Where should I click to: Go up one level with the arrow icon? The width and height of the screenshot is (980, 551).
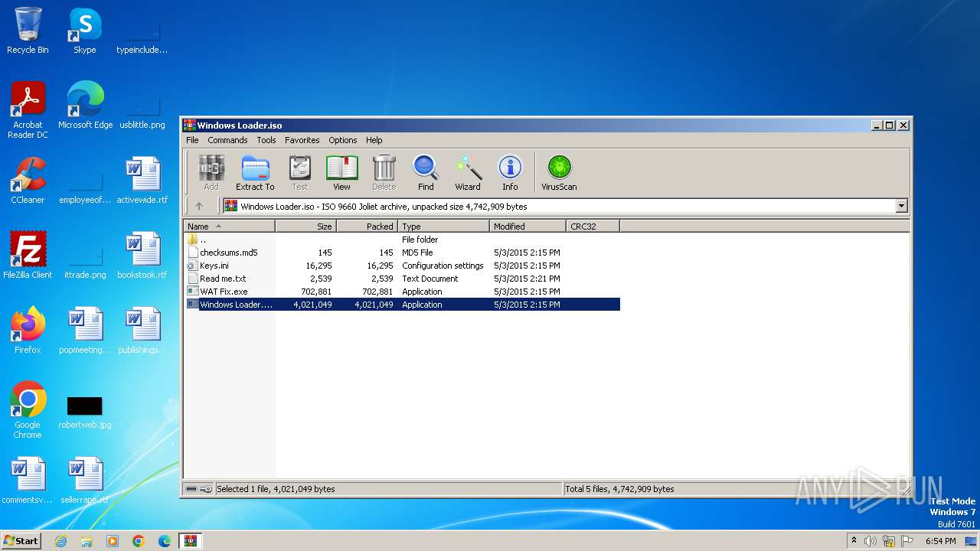199,206
